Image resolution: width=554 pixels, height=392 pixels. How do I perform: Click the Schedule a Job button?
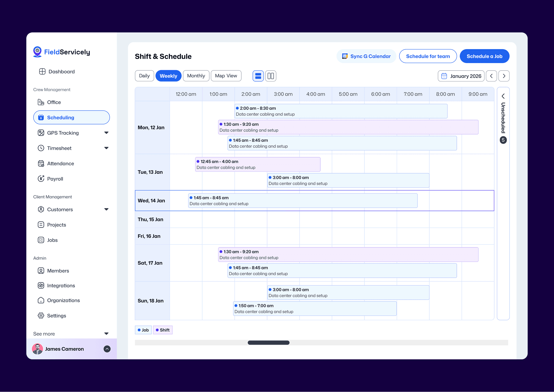(x=484, y=56)
